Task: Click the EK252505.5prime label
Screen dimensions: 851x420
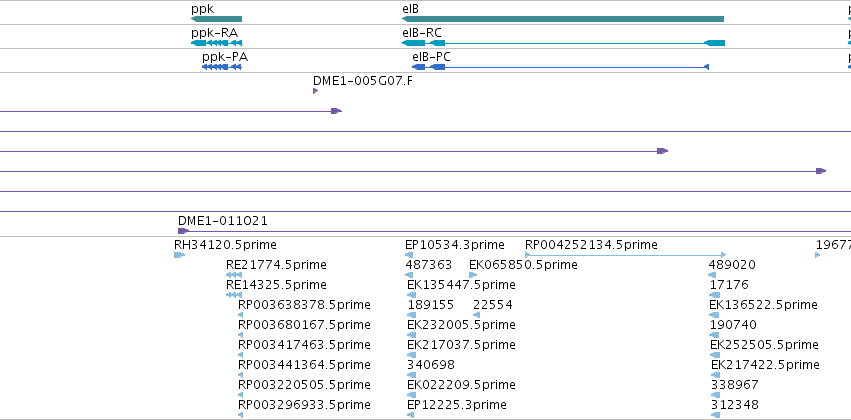Action: click(x=764, y=345)
